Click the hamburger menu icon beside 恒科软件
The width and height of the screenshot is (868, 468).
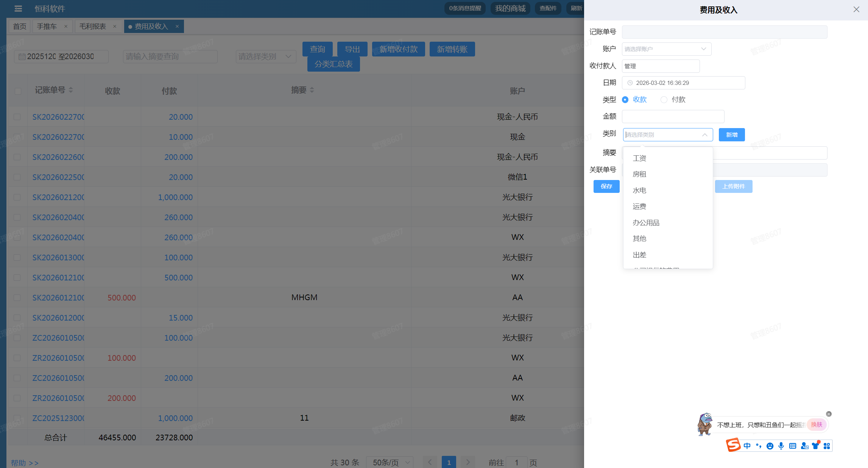pos(18,8)
